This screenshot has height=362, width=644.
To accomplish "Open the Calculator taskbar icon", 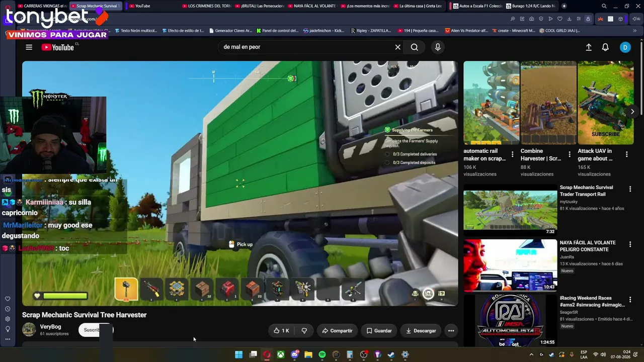I will [x=350, y=354].
